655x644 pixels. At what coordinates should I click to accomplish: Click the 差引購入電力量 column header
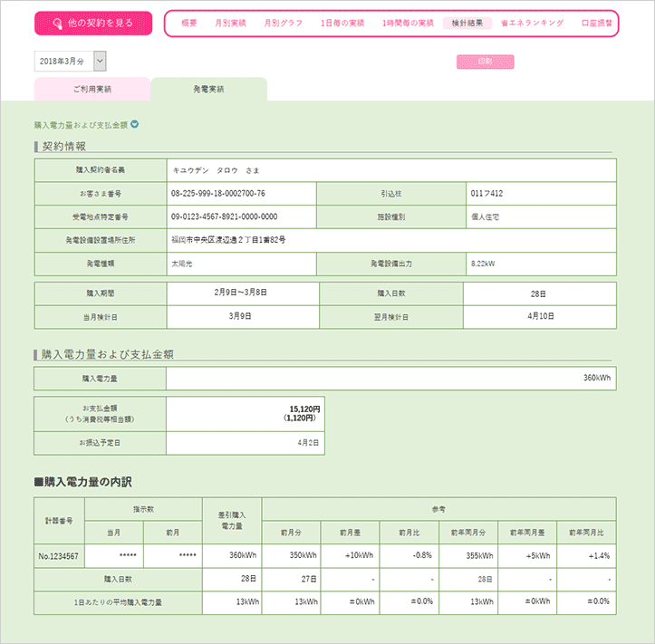point(232,521)
